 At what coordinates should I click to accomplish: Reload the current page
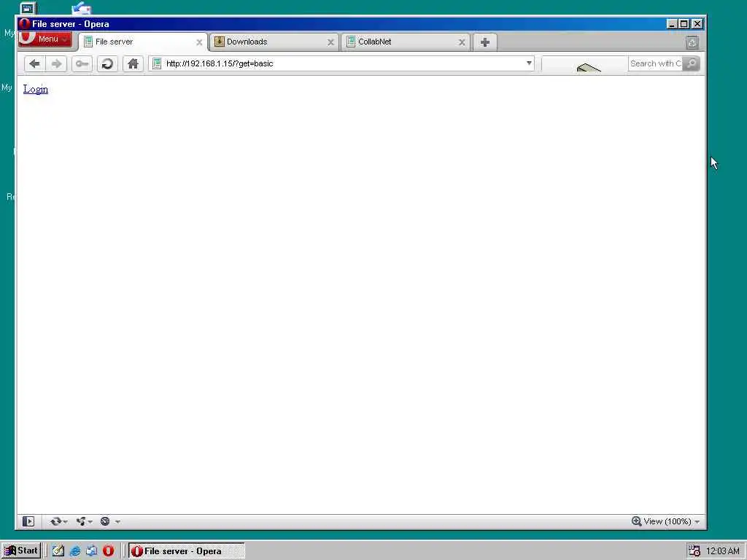point(107,64)
